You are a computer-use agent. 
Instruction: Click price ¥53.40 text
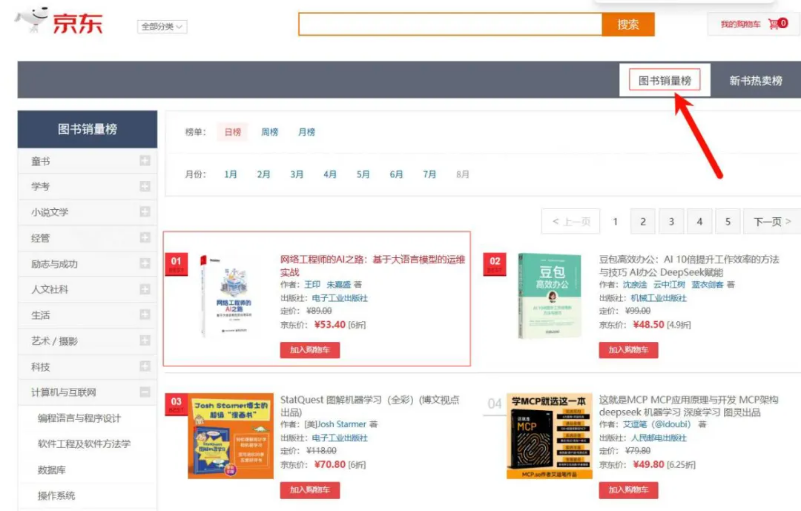click(x=330, y=324)
